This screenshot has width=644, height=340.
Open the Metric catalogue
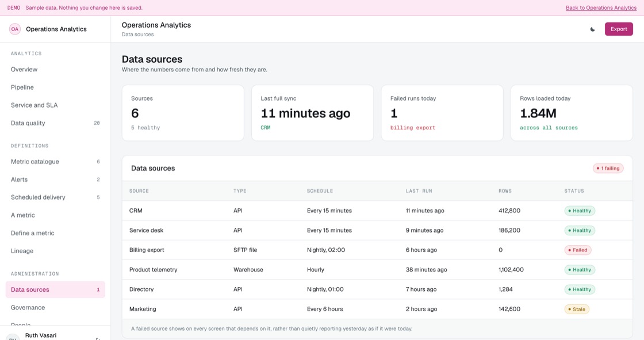click(x=55, y=162)
